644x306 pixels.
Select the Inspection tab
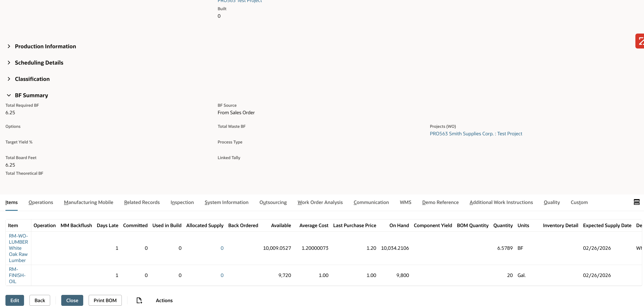[x=182, y=202]
